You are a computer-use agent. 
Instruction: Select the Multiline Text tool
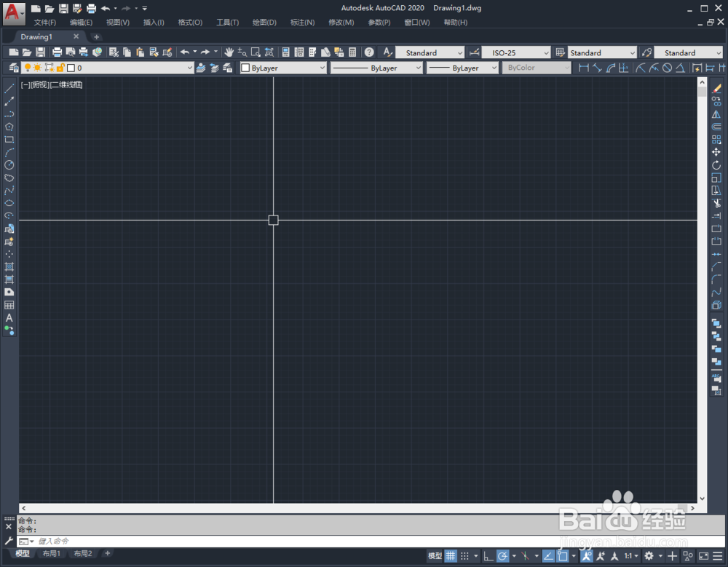pos(9,318)
